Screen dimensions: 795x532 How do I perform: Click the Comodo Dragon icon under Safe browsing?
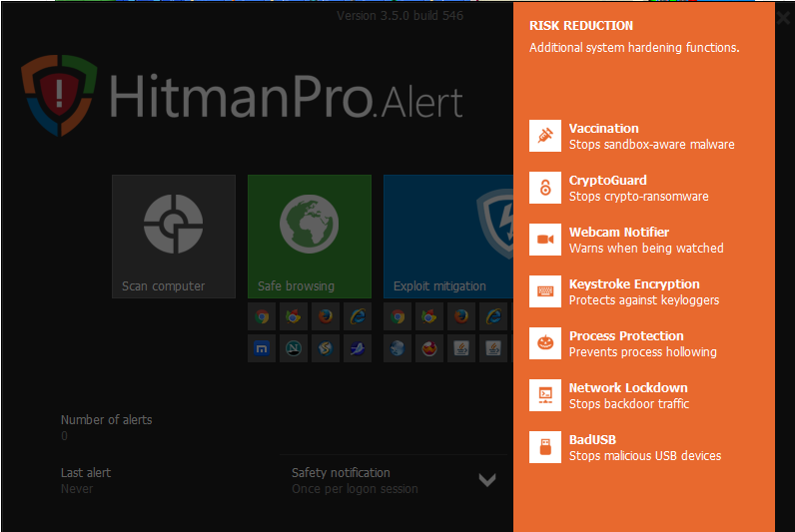point(294,316)
